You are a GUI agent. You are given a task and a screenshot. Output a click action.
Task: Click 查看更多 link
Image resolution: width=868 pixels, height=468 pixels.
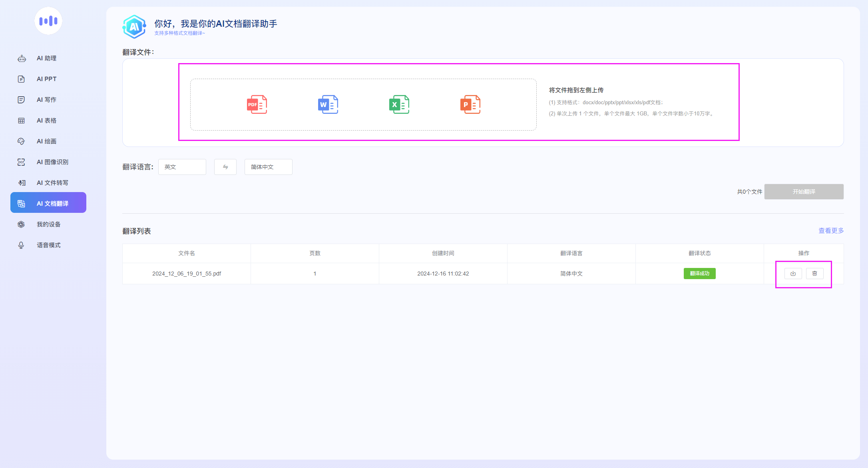point(831,231)
